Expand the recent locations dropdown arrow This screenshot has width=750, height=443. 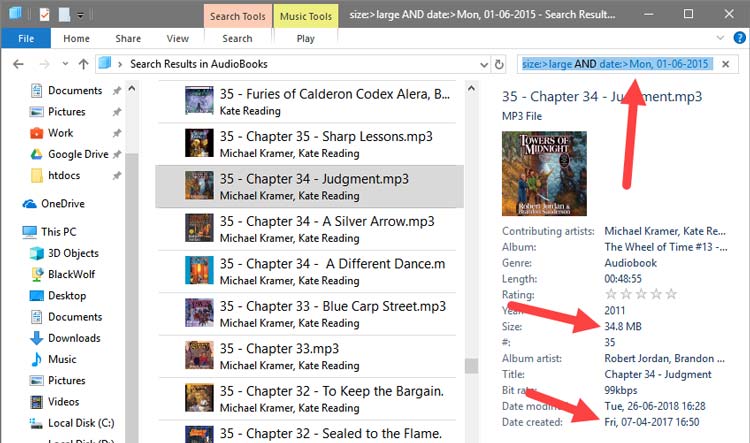[x=65, y=64]
